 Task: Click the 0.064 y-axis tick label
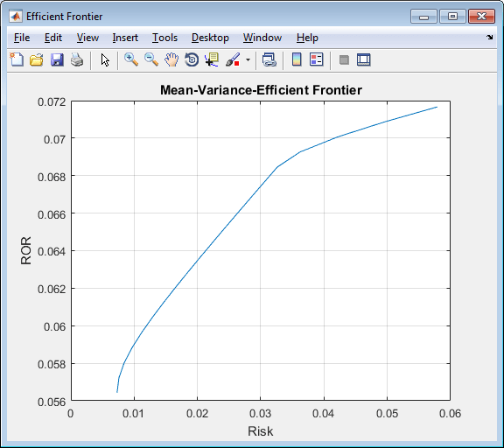click(52, 251)
